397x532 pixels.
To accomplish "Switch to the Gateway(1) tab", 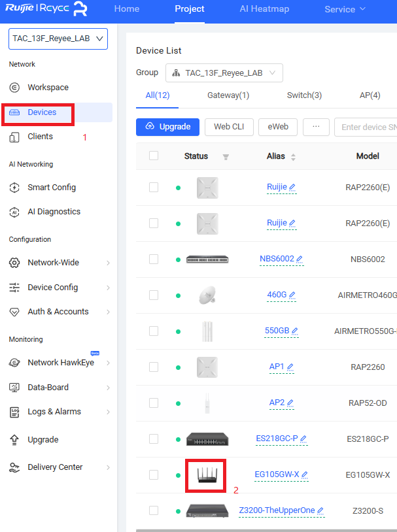I will pyautogui.click(x=228, y=95).
